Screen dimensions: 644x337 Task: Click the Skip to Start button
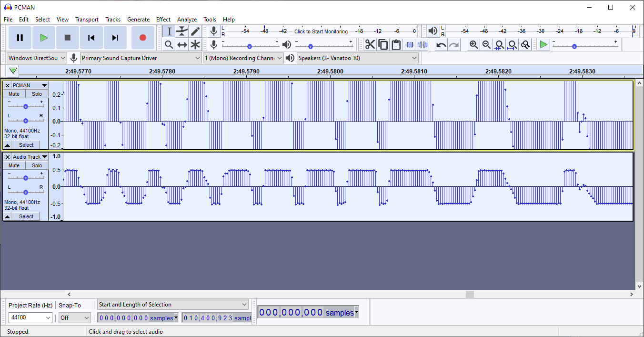(x=91, y=38)
